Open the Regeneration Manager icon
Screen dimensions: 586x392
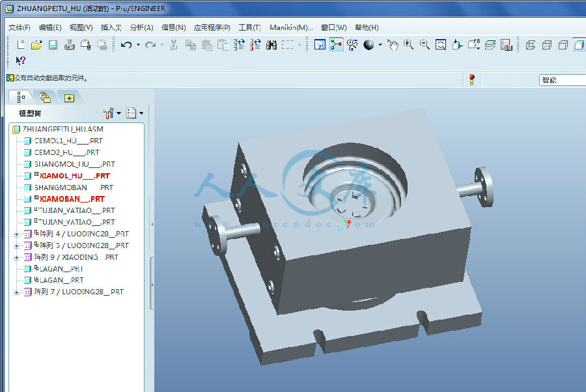pos(256,45)
